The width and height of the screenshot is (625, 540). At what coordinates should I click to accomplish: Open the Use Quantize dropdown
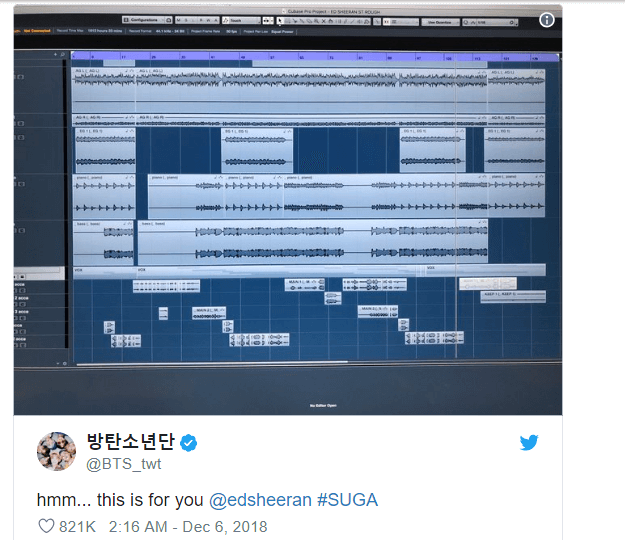[x=440, y=22]
